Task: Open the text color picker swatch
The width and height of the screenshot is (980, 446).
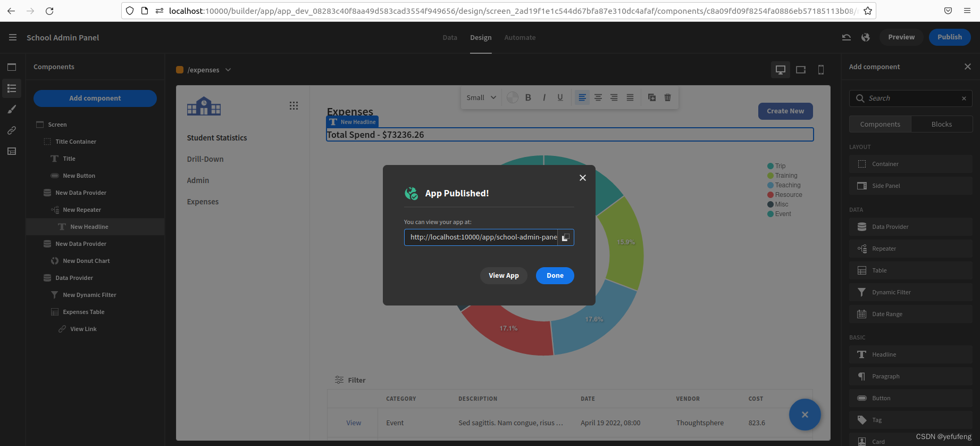Action: click(x=513, y=97)
